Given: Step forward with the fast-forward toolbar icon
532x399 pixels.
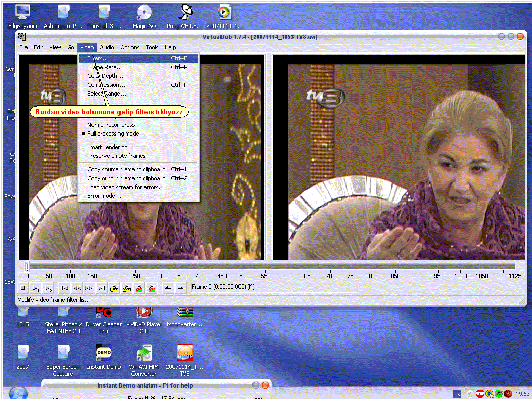Looking at the screenshot, I should pos(89,288).
